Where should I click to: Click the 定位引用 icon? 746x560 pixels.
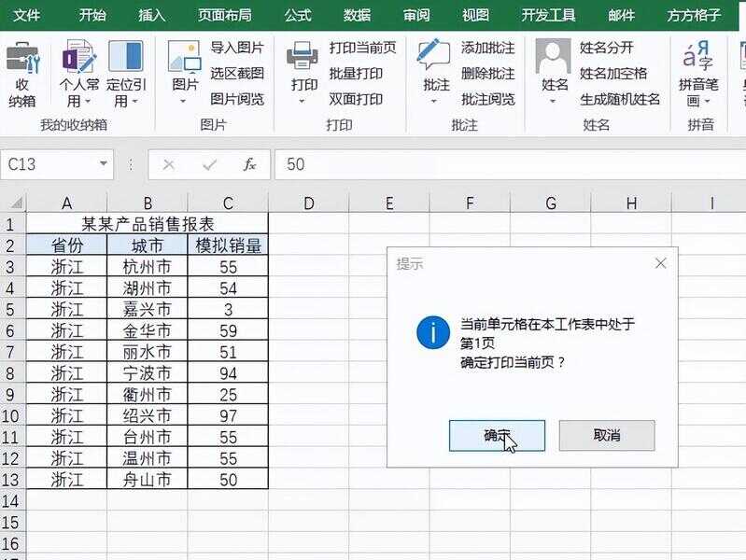click(x=126, y=57)
